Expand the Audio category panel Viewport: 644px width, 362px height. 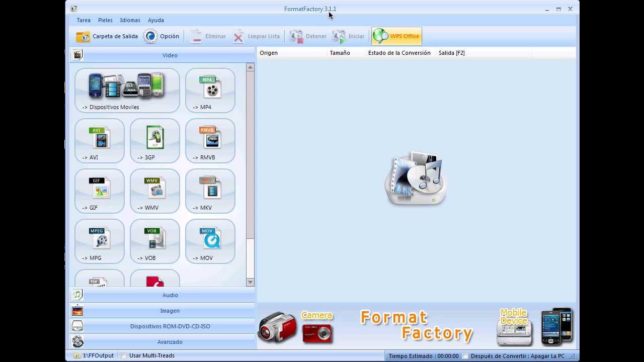click(162, 295)
